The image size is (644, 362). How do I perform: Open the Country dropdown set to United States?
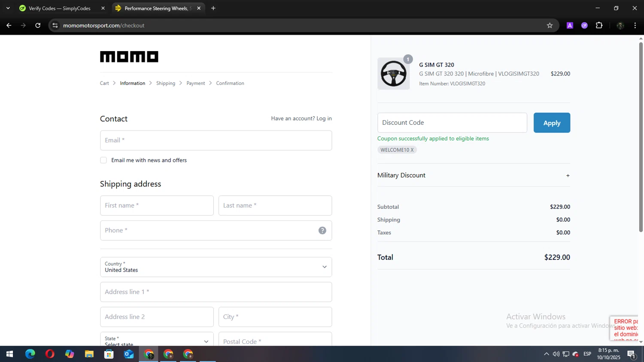tap(216, 267)
